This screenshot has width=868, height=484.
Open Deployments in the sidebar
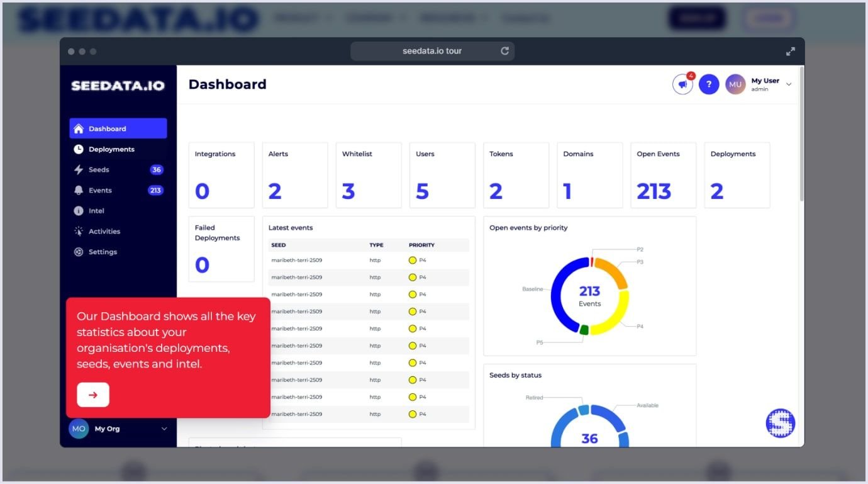click(118, 149)
